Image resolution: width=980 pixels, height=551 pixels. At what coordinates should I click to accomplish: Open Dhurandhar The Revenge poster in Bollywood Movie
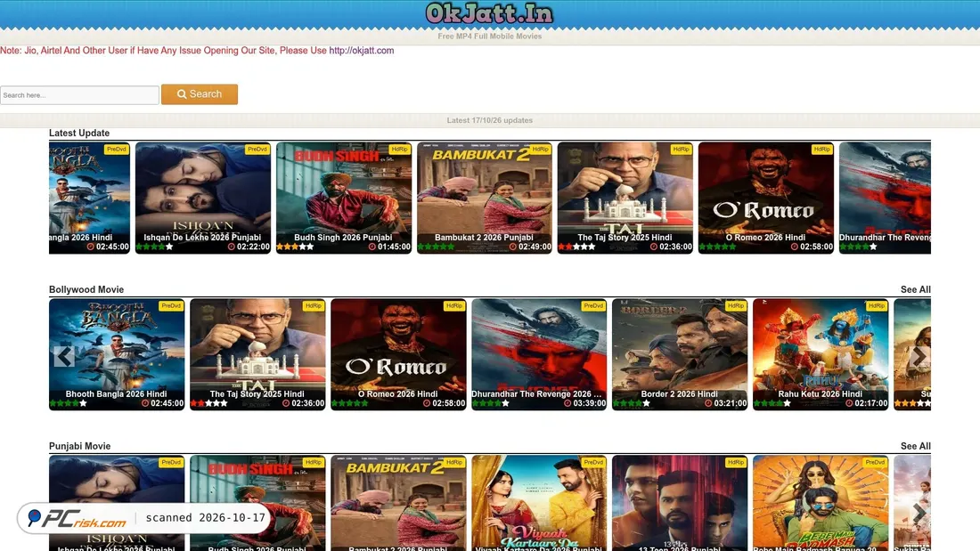click(539, 354)
